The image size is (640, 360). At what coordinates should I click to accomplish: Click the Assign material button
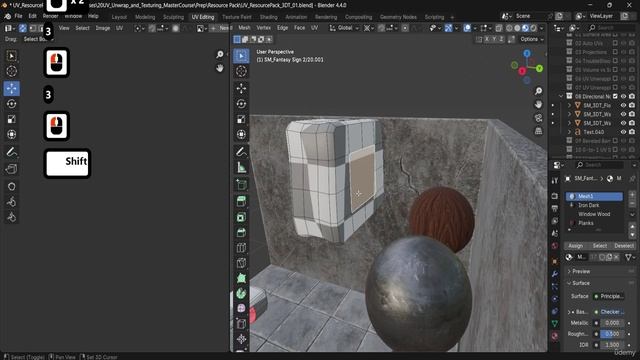[576, 246]
